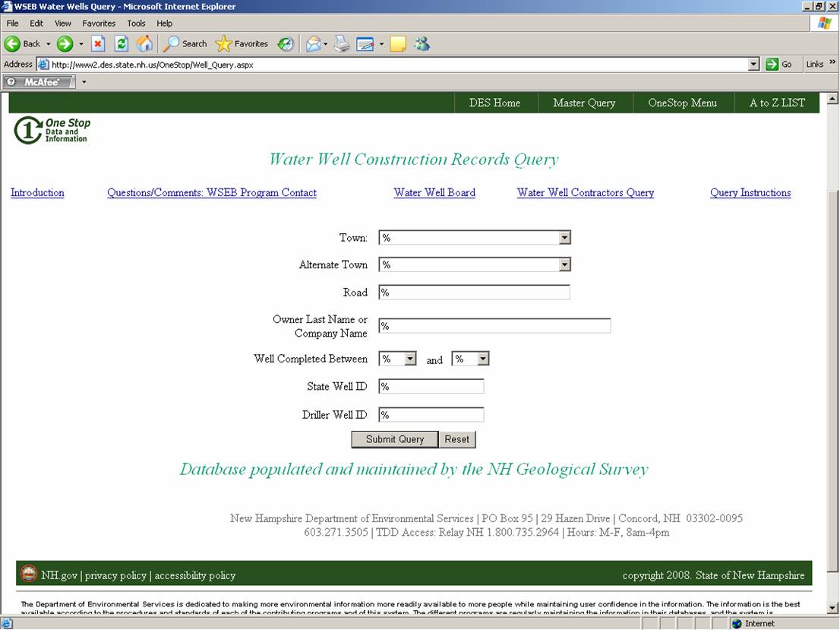Go to the browser Home page icon
The height and width of the screenshot is (630, 840).
(144, 44)
